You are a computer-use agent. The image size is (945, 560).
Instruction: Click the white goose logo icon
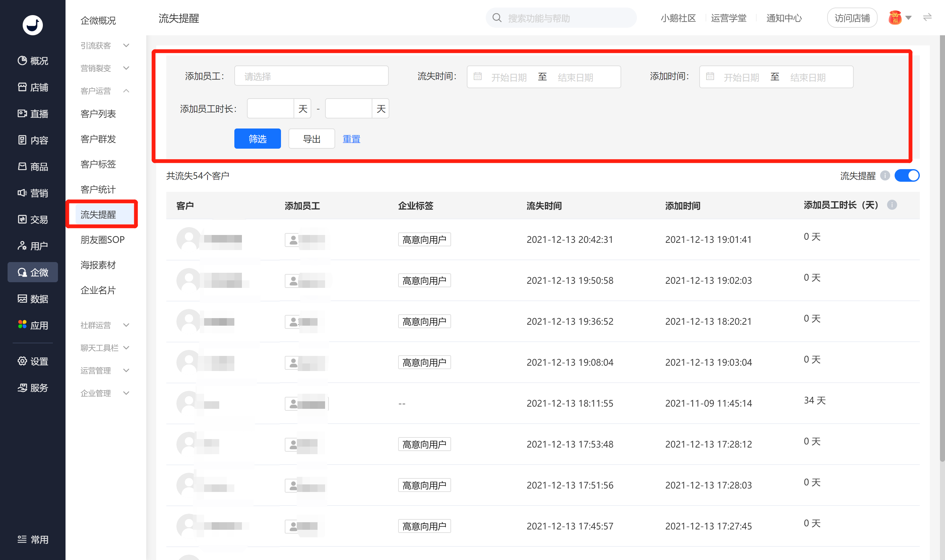click(x=32, y=25)
